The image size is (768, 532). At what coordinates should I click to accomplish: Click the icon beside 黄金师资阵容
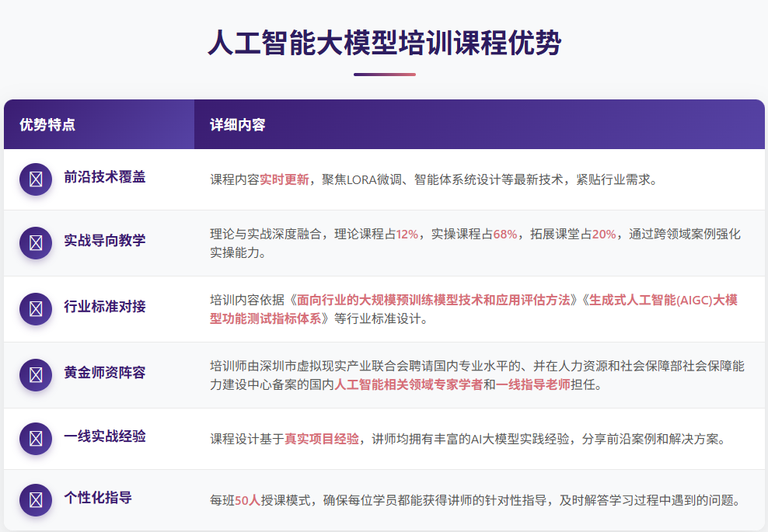coord(36,374)
